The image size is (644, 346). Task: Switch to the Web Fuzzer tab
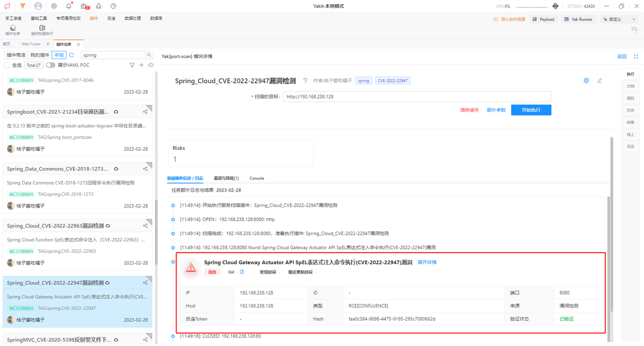point(31,44)
